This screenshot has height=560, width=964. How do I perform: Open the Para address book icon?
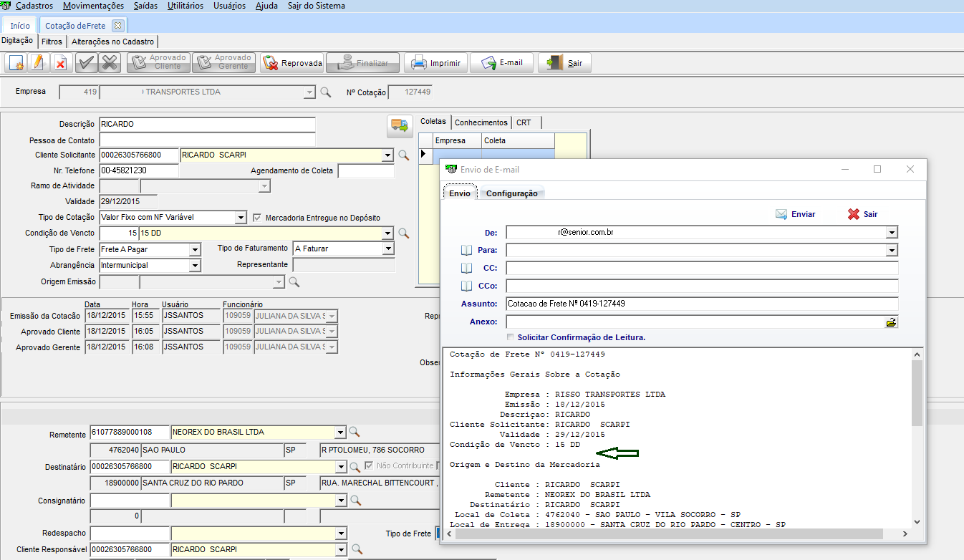pyautogui.click(x=466, y=250)
